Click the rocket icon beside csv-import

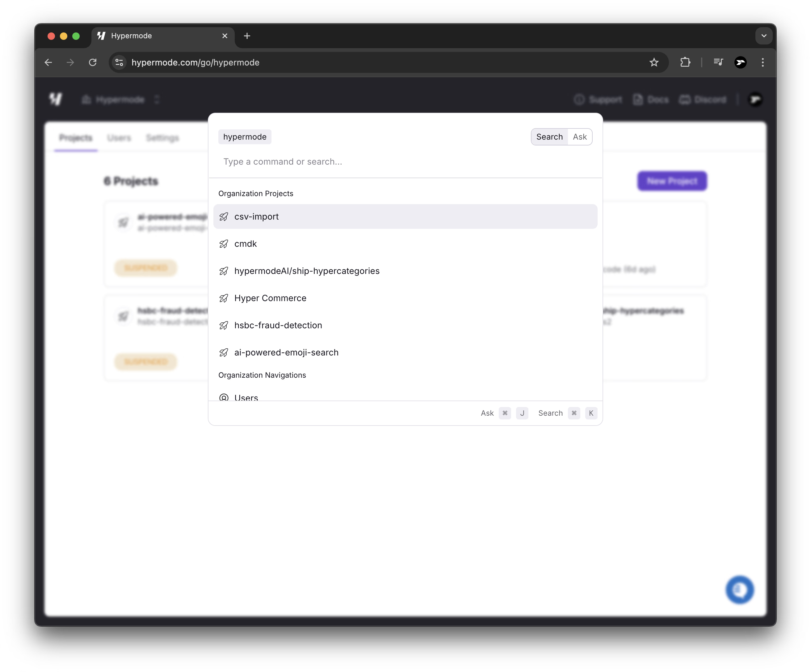(x=224, y=217)
